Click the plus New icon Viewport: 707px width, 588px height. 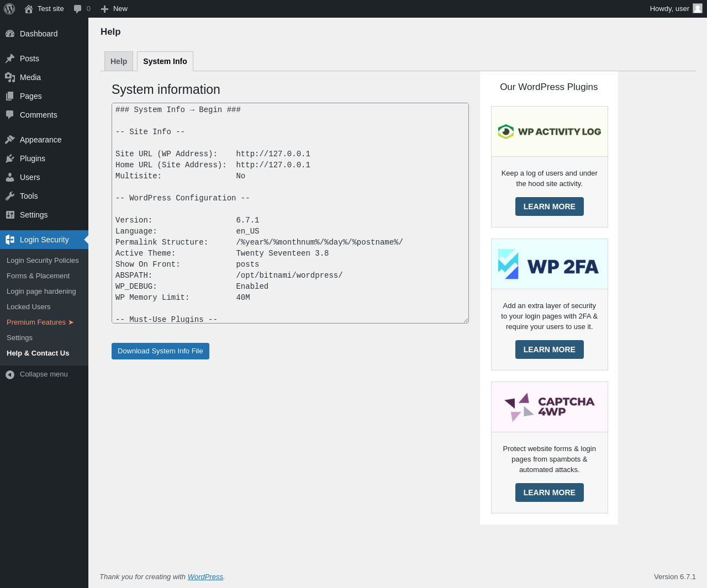[104, 9]
